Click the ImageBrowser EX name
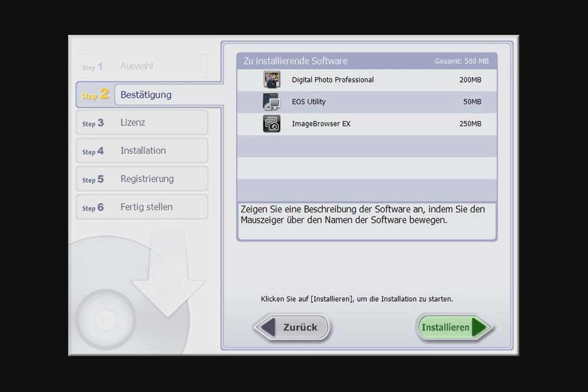 click(321, 124)
